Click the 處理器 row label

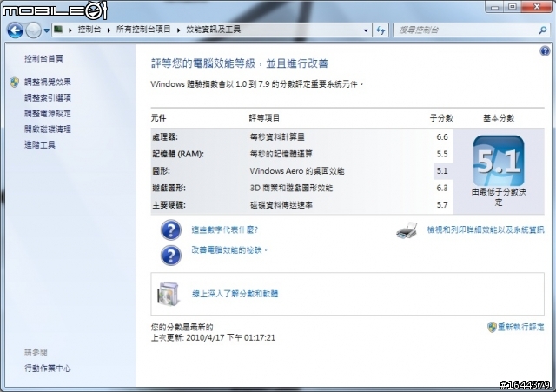coord(165,137)
